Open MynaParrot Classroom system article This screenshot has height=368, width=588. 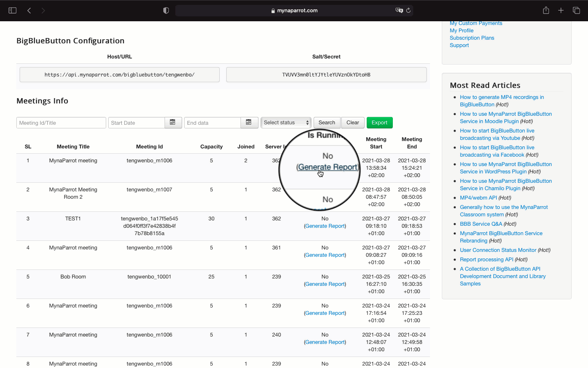click(x=504, y=211)
